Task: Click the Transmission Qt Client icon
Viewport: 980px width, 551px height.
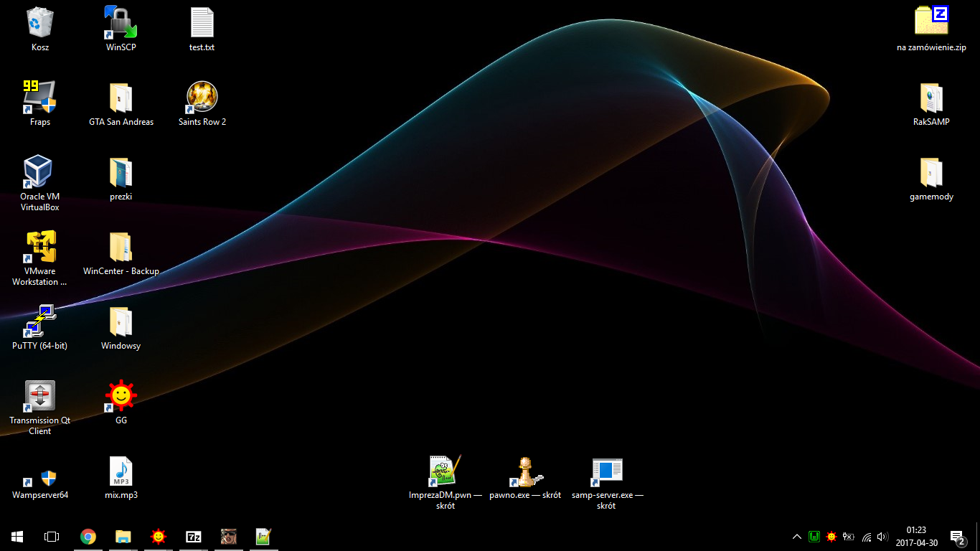Action: pos(39,396)
